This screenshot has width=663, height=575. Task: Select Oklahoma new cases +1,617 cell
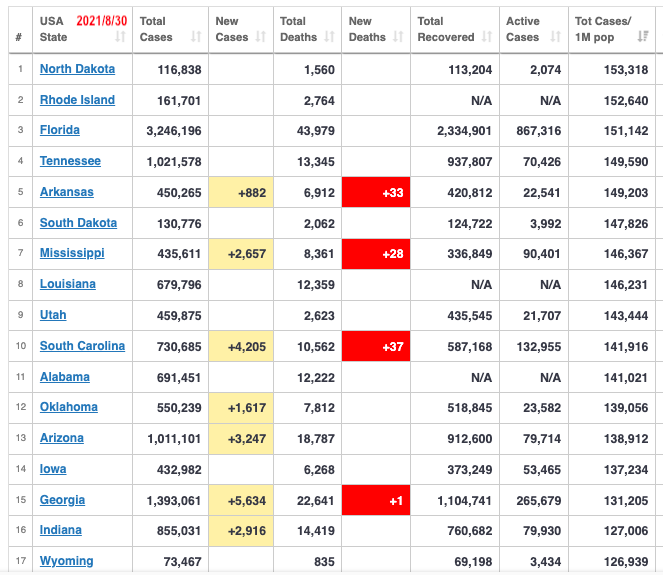(241, 408)
